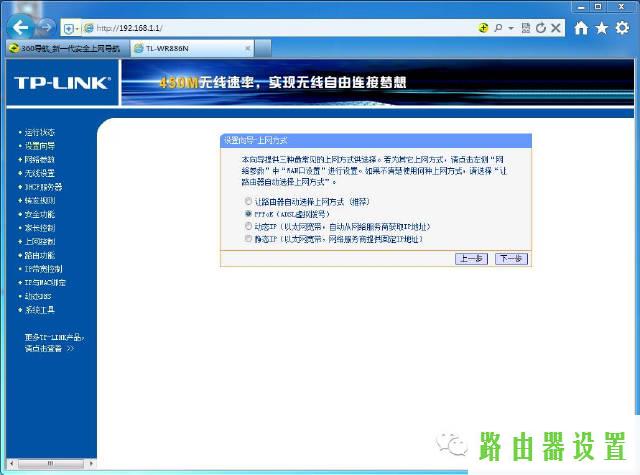
Task: Click sidebar horizontal scrollbar left arrow
Action: [x=11, y=464]
